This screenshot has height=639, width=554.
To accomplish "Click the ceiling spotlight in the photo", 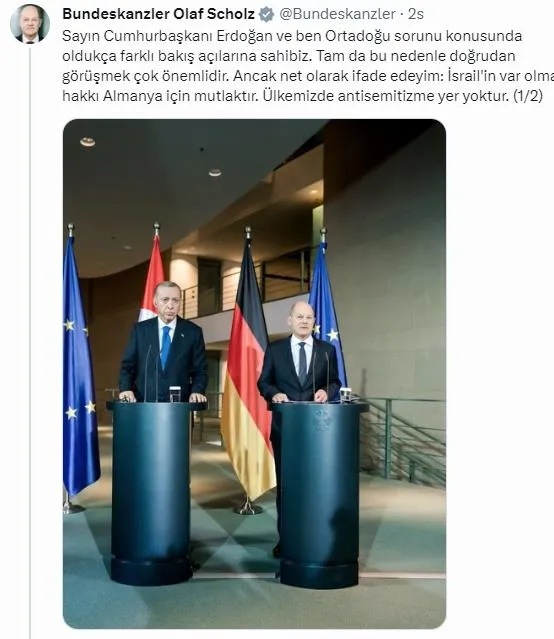I will tap(88, 142).
